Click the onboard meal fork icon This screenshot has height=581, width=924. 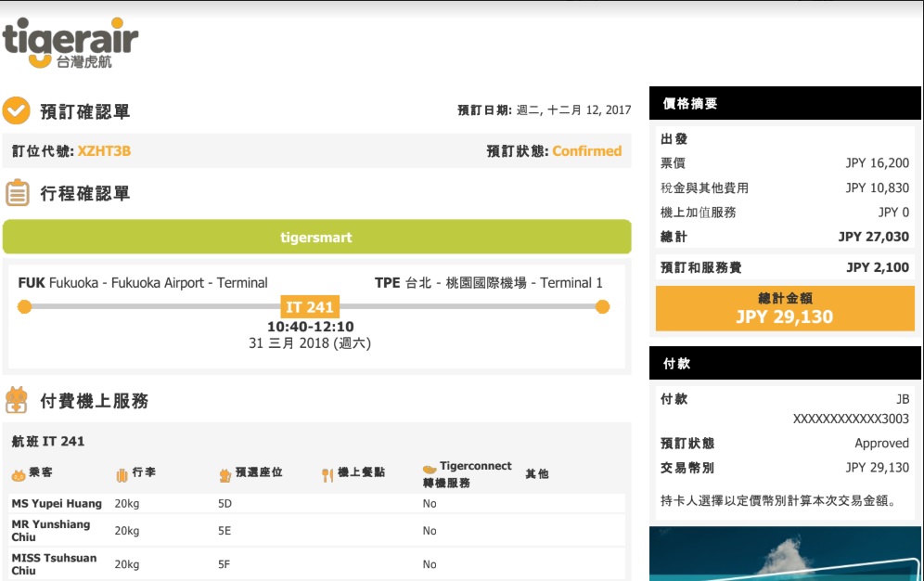pos(327,475)
